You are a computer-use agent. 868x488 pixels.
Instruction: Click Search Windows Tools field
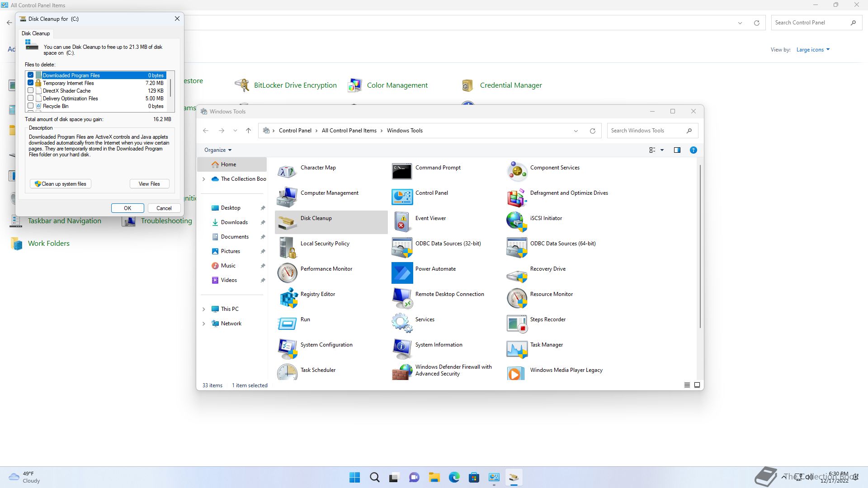coord(652,131)
